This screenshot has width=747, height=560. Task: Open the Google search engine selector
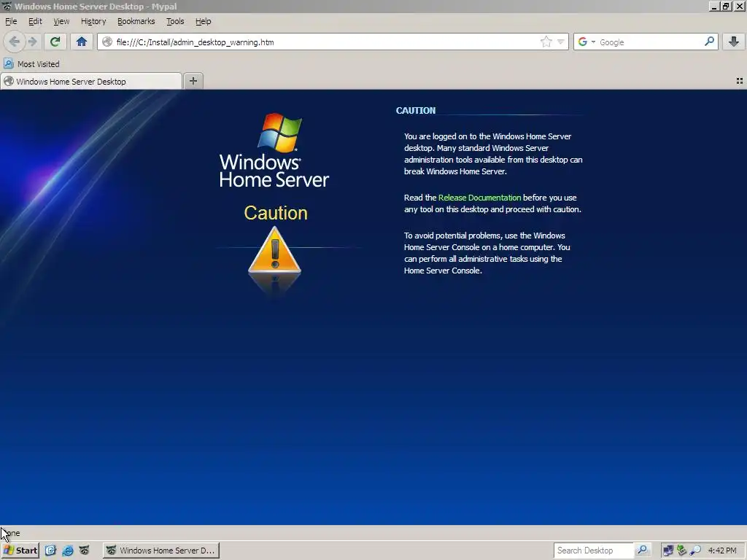coord(587,42)
